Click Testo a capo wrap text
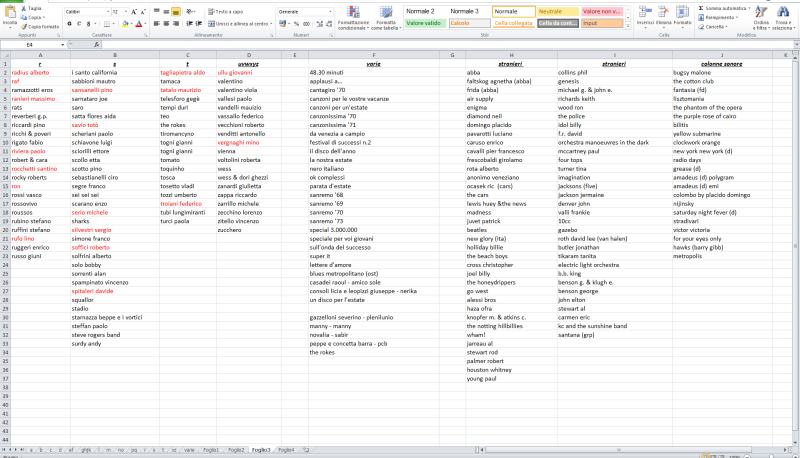 click(226, 11)
